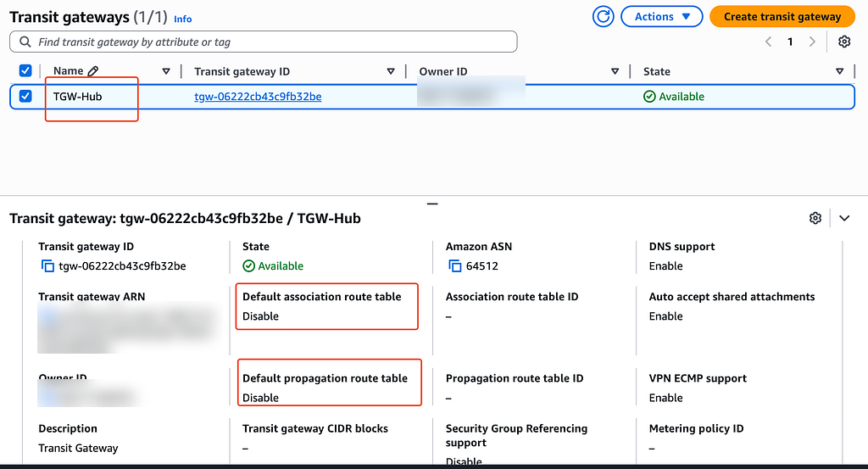This screenshot has width=868, height=469.
Task: Sort by Owner ID column arrow
Action: click(x=615, y=71)
